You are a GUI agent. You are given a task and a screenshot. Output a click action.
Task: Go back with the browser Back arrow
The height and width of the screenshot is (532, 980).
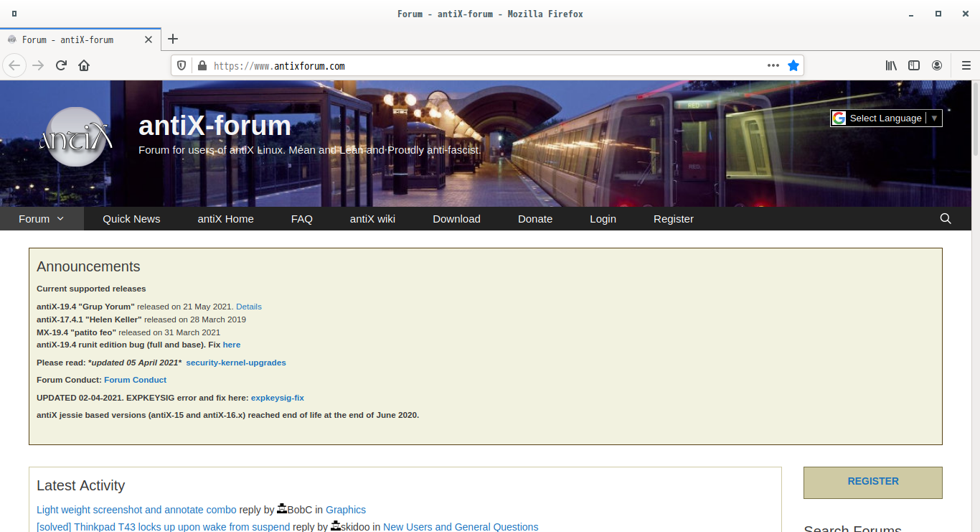(14, 65)
